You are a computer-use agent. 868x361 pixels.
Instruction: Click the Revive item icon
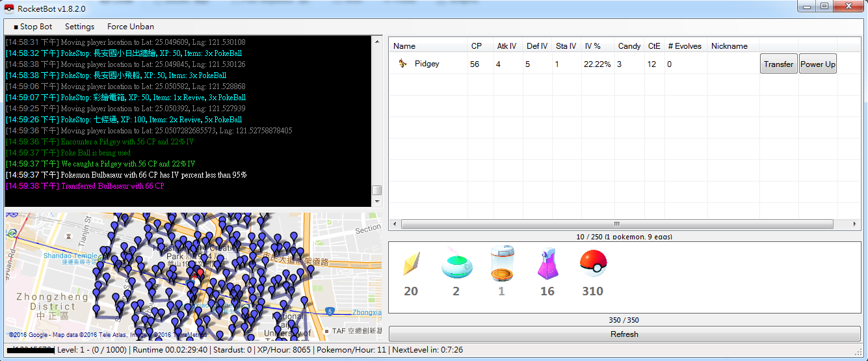click(x=412, y=263)
